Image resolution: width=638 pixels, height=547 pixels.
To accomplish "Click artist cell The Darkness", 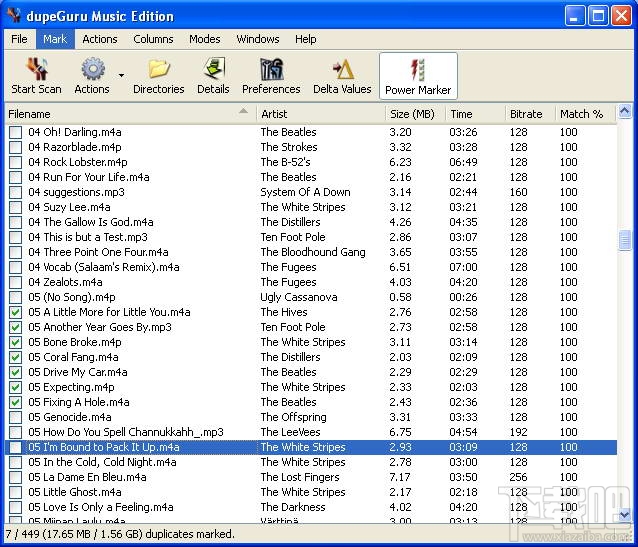I will point(293,508).
